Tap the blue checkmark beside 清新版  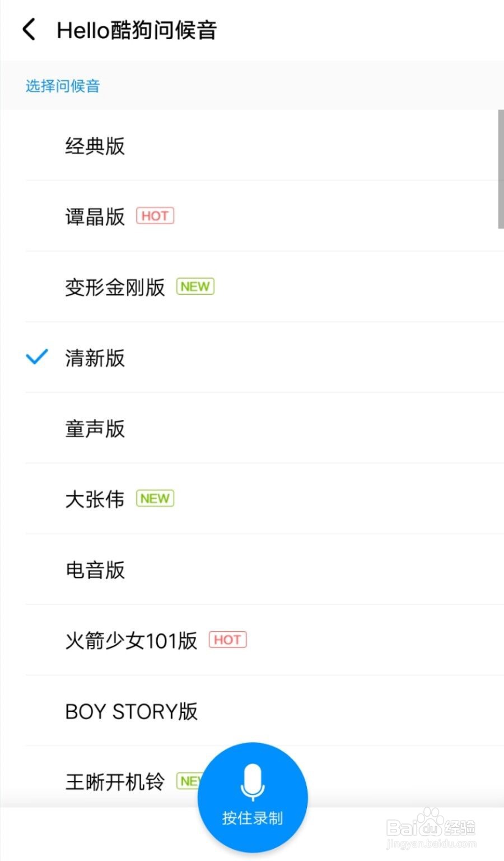35,357
